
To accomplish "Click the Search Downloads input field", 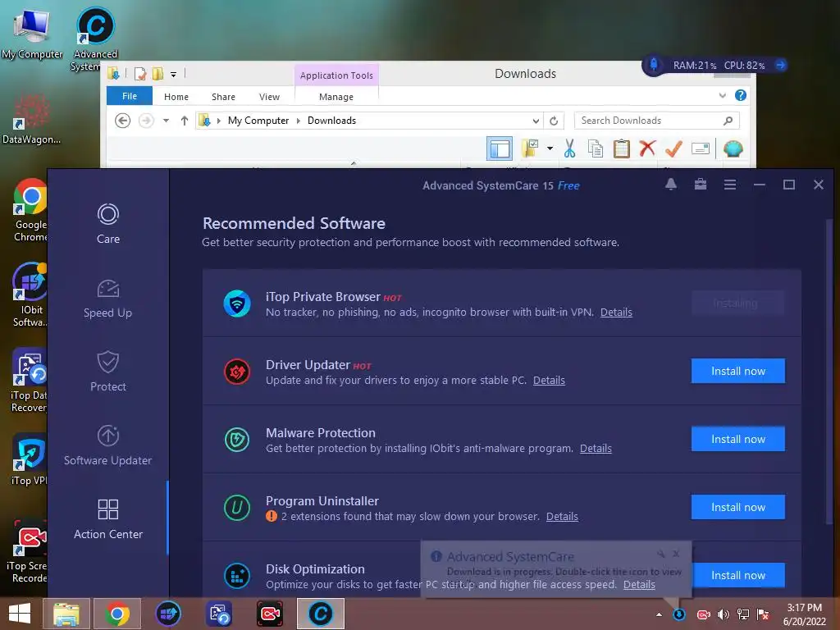I will click(656, 121).
